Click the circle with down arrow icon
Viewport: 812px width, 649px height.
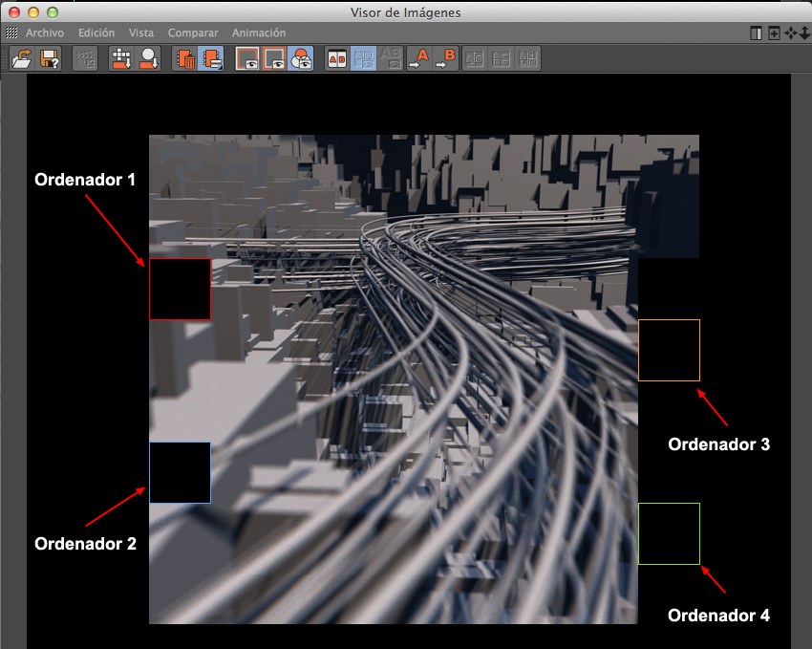148,59
